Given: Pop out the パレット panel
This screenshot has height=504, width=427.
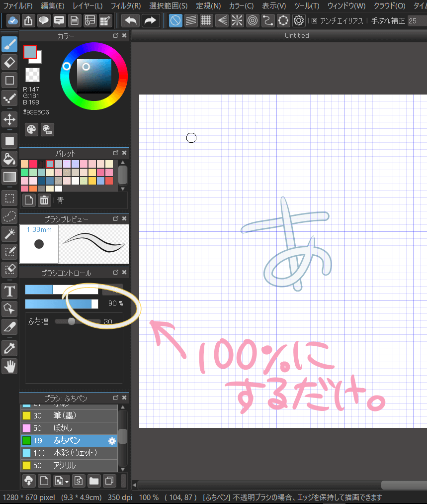Looking at the screenshot, I should 116,153.
